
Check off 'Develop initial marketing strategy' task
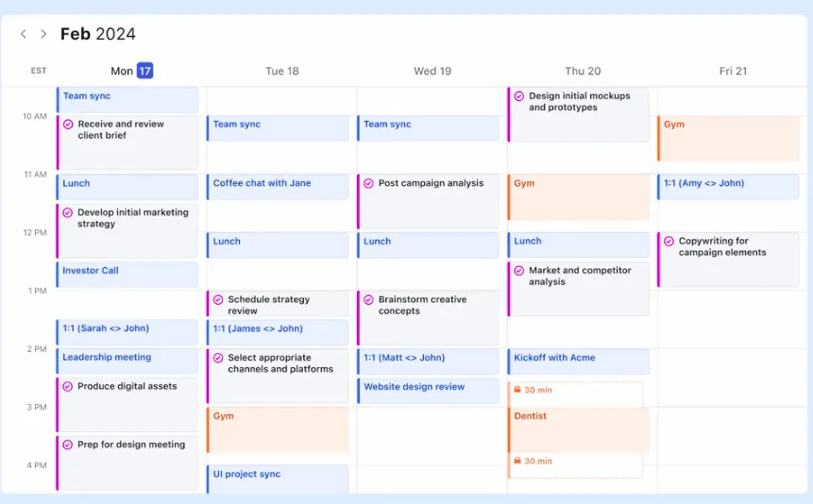(x=67, y=212)
